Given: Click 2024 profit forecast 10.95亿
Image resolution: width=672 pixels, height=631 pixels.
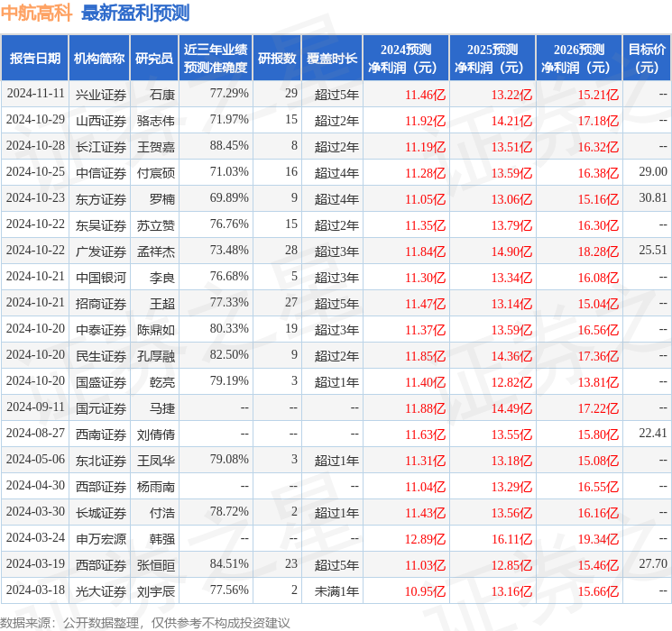Looking at the screenshot, I should 425,591.
